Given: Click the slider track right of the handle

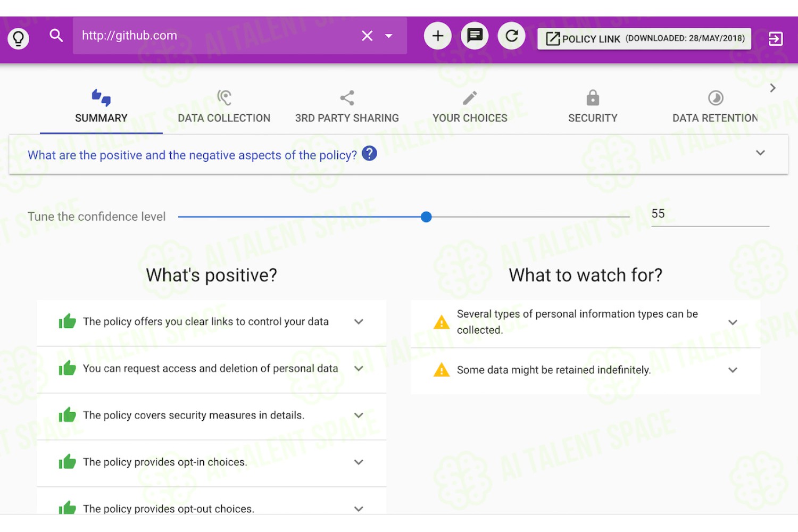Looking at the screenshot, I should pyautogui.click(x=531, y=217).
